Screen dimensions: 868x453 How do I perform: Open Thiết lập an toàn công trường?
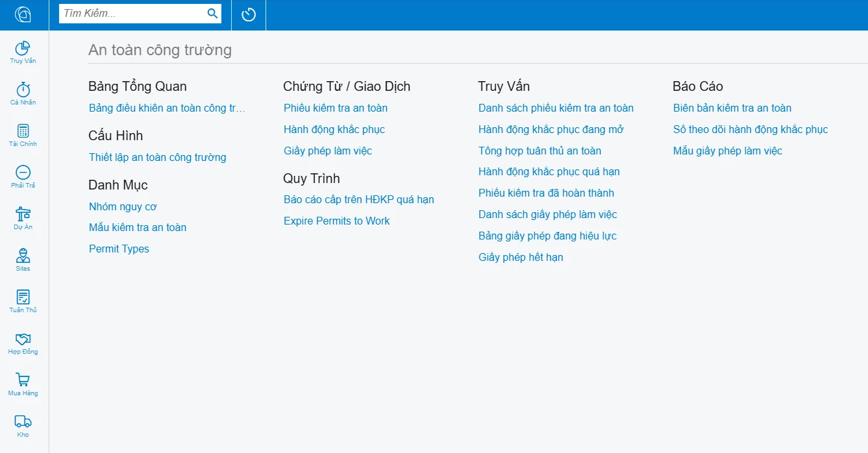tap(158, 158)
